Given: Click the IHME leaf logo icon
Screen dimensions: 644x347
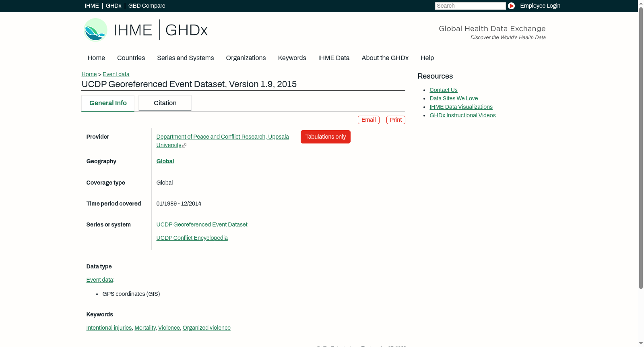Looking at the screenshot, I should pos(95,30).
